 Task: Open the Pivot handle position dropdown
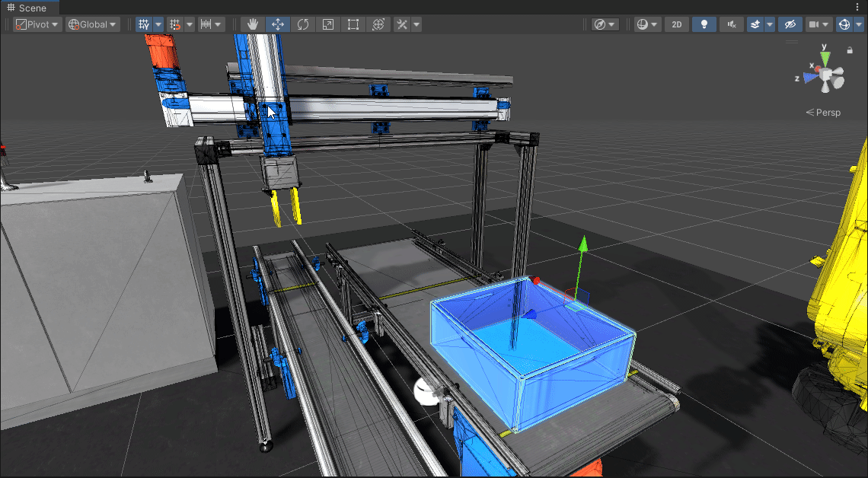click(37, 24)
